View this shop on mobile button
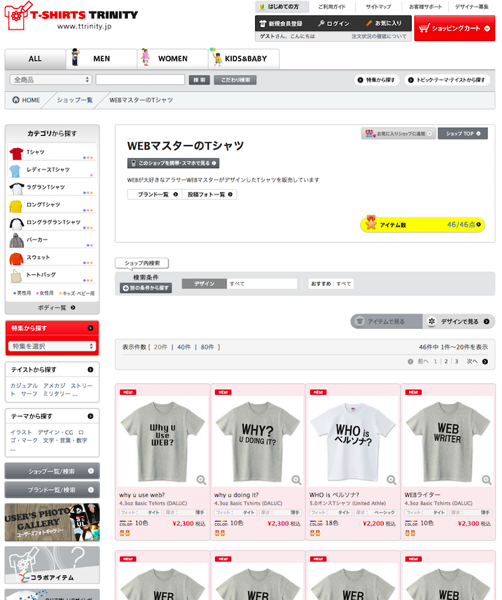502x600 pixels. [x=173, y=163]
